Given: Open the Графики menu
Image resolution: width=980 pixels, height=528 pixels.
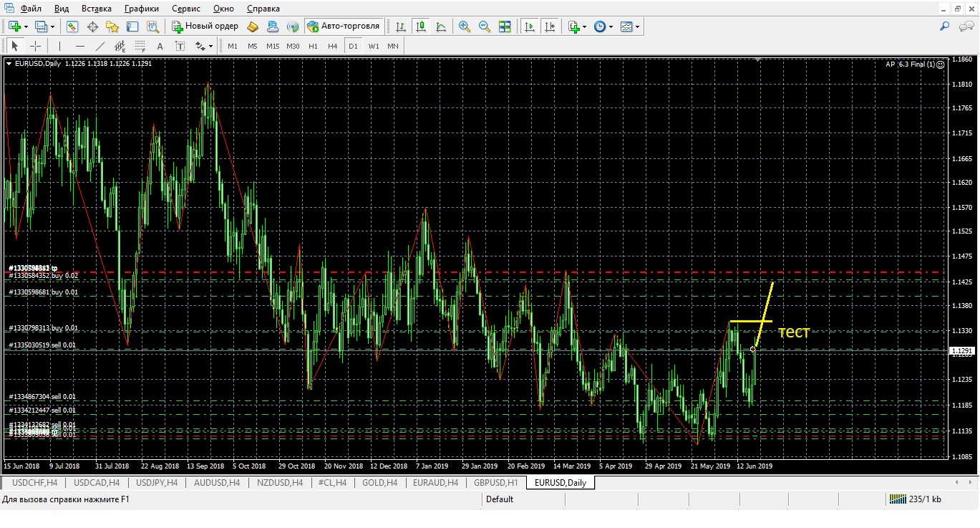Looking at the screenshot, I should point(142,9).
